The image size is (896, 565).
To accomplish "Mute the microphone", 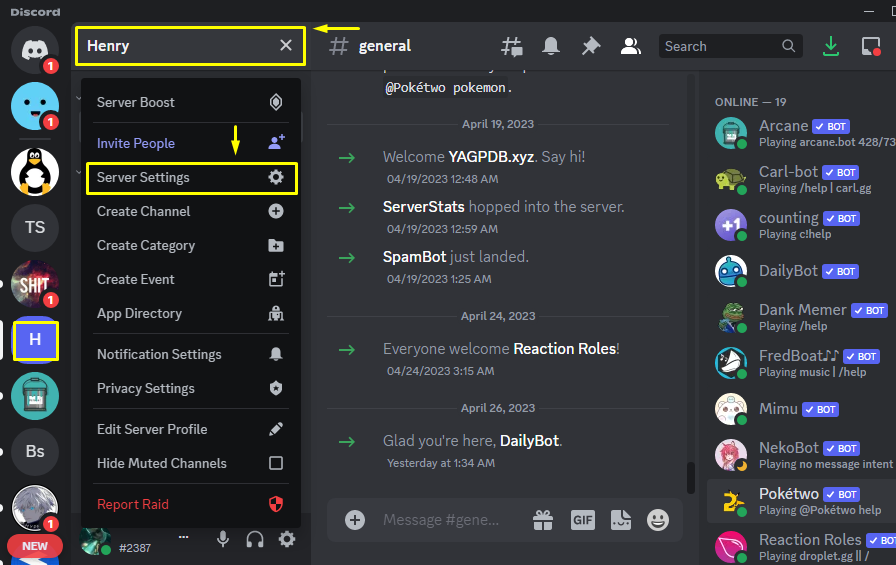I will 223,539.
